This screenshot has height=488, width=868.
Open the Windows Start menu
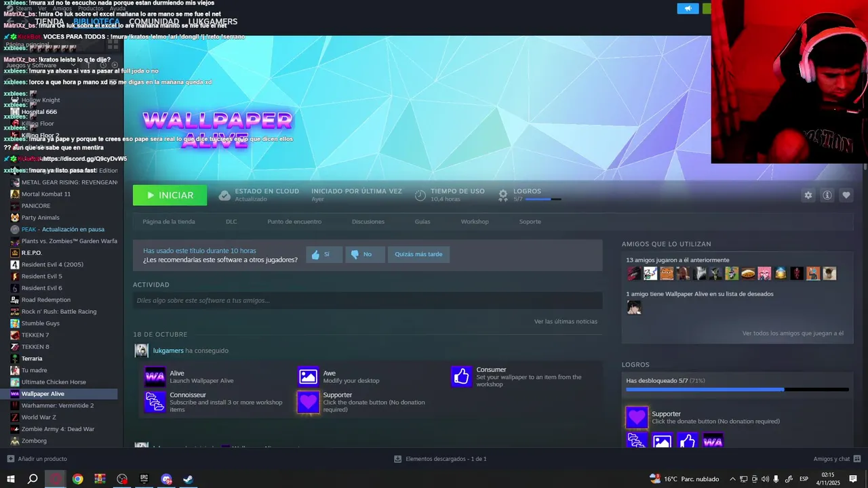(11, 479)
